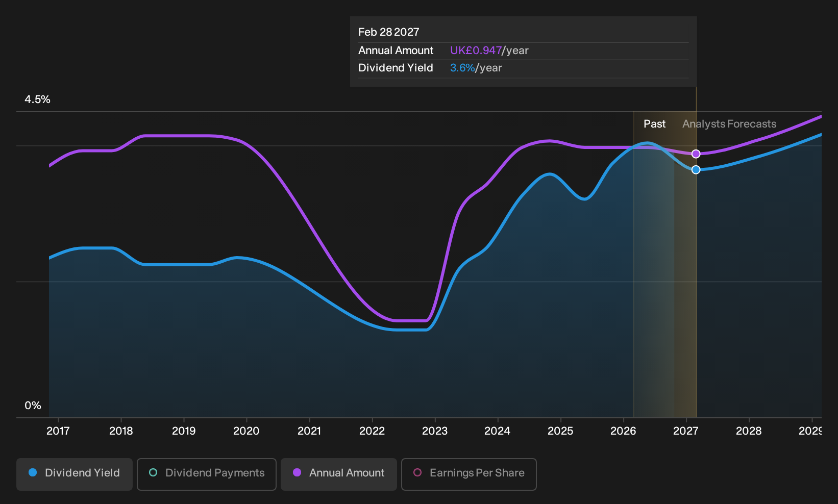Click the Past region label

(x=655, y=124)
